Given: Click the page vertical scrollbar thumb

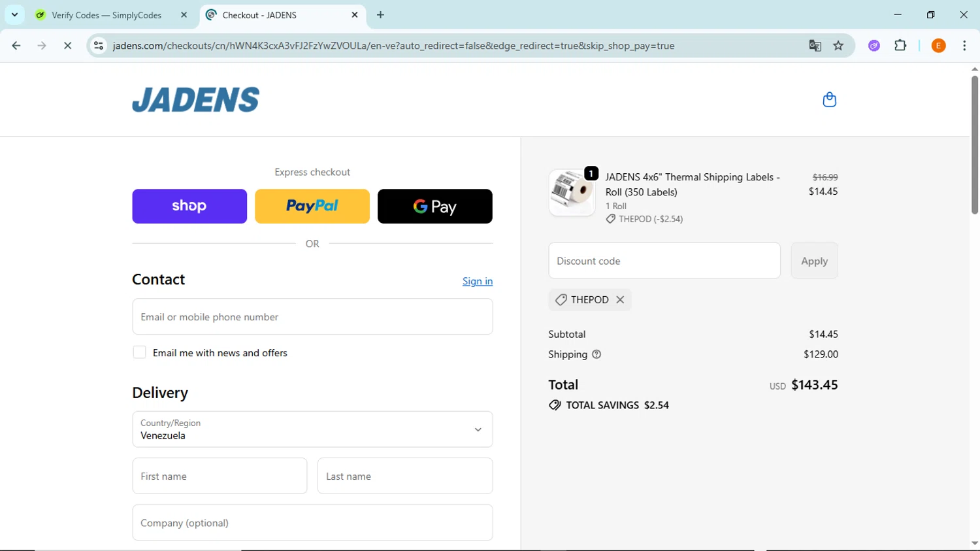Looking at the screenshot, I should (974, 145).
